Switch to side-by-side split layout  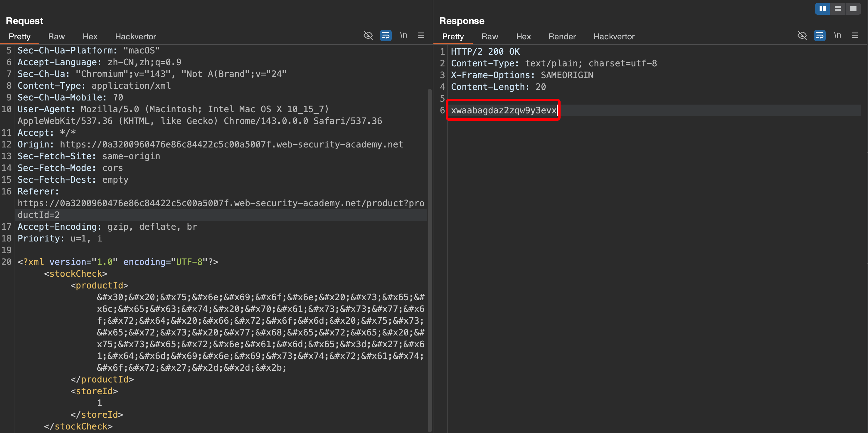(822, 9)
